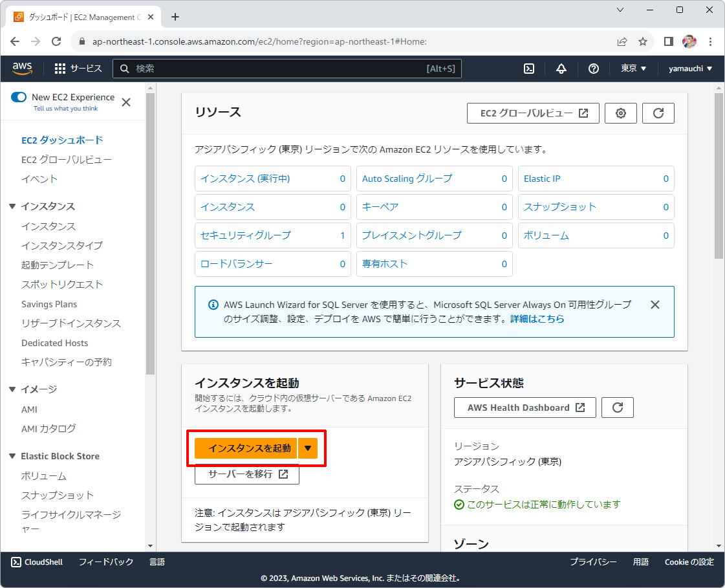Screen dimensions: 725x588
Task: Open インスタンスタイプ in sidebar
Action: pyautogui.click(x=62, y=246)
